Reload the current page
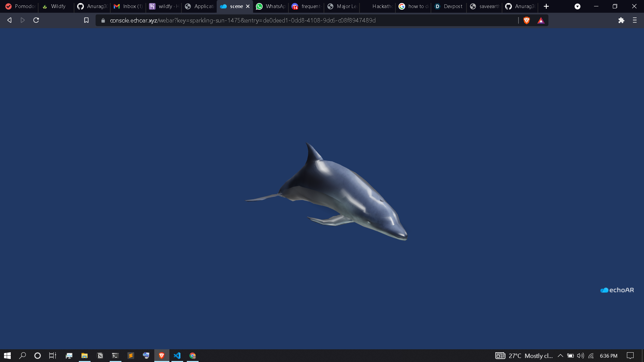The width and height of the screenshot is (644, 362). [36, 20]
